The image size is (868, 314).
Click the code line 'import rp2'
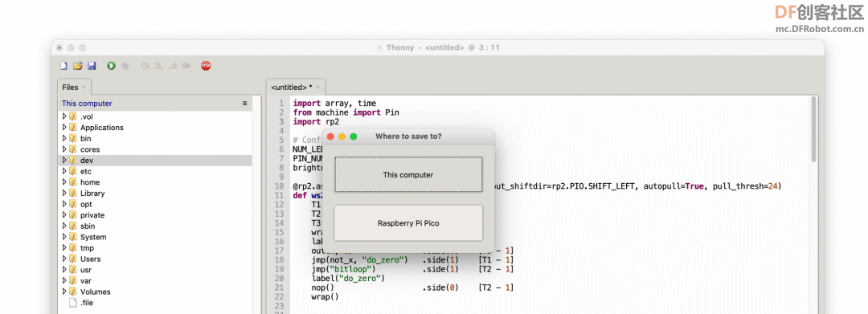coord(316,121)
